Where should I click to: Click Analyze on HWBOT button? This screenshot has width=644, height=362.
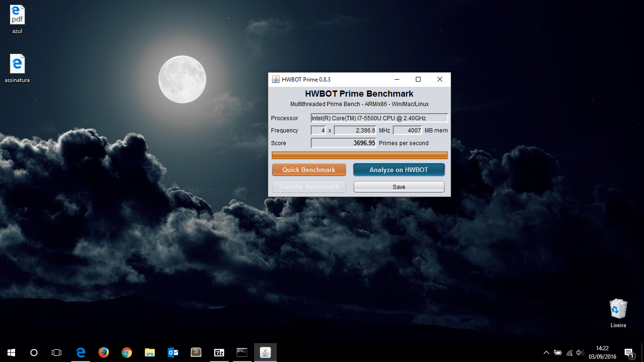tap(399, 170)
